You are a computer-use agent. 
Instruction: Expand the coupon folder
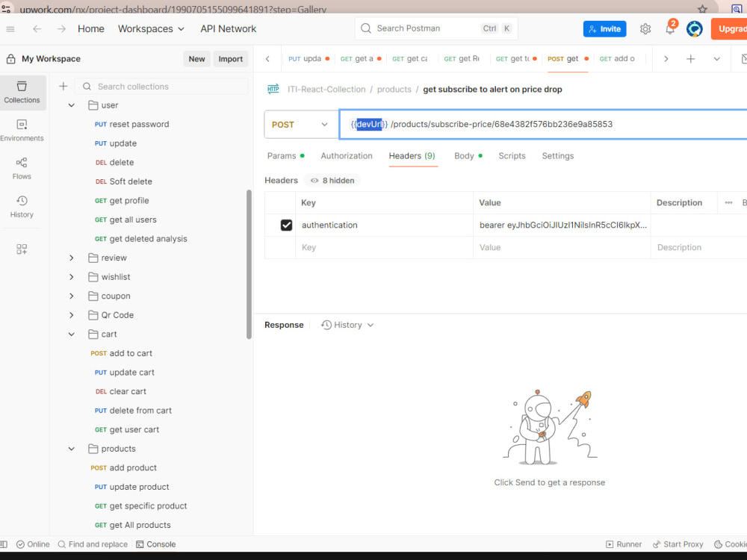(72, 296)
